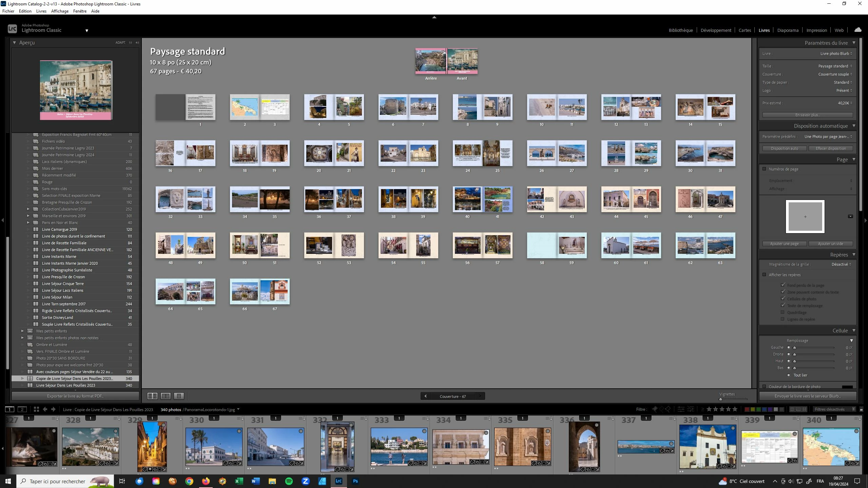Switch to multi-page grid view
Viewport: 868px width, 488px height.
152,396
